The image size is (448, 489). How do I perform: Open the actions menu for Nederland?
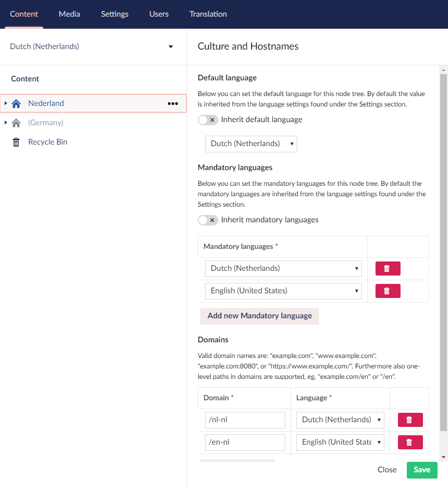pos(173,103)
